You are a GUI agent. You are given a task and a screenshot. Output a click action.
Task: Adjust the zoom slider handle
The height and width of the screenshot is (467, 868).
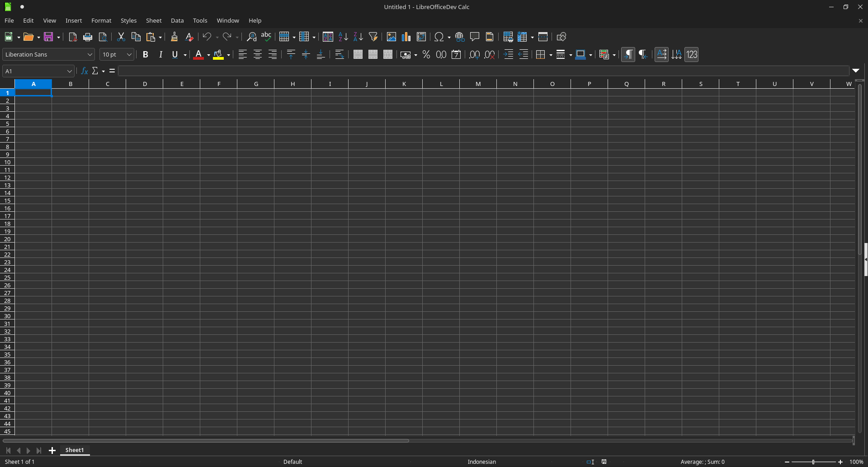(x=813, y=462)
